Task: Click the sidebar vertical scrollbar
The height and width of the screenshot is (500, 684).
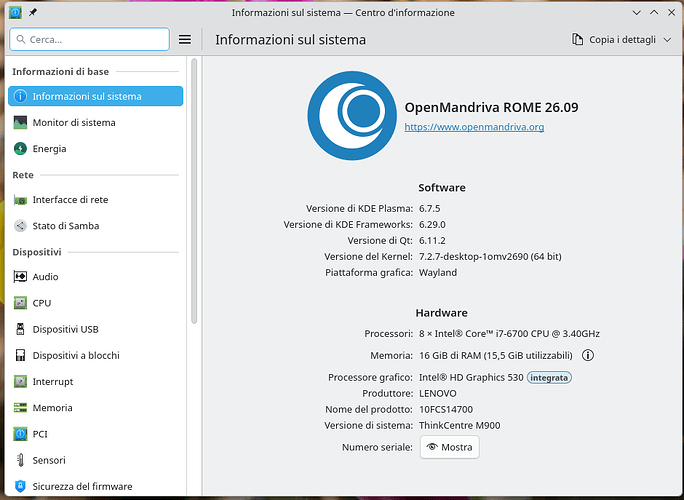Action: point(194,191)
